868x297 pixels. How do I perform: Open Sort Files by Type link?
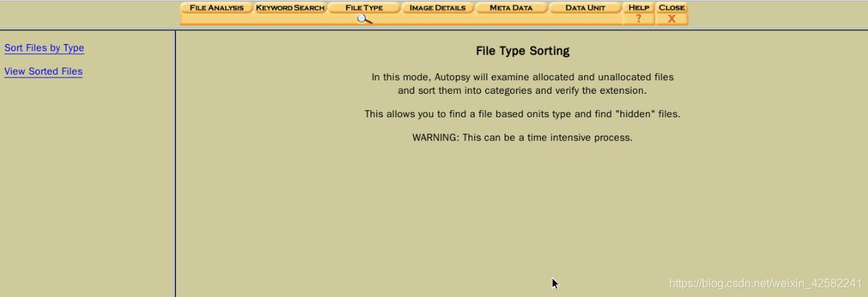point(44,48)
